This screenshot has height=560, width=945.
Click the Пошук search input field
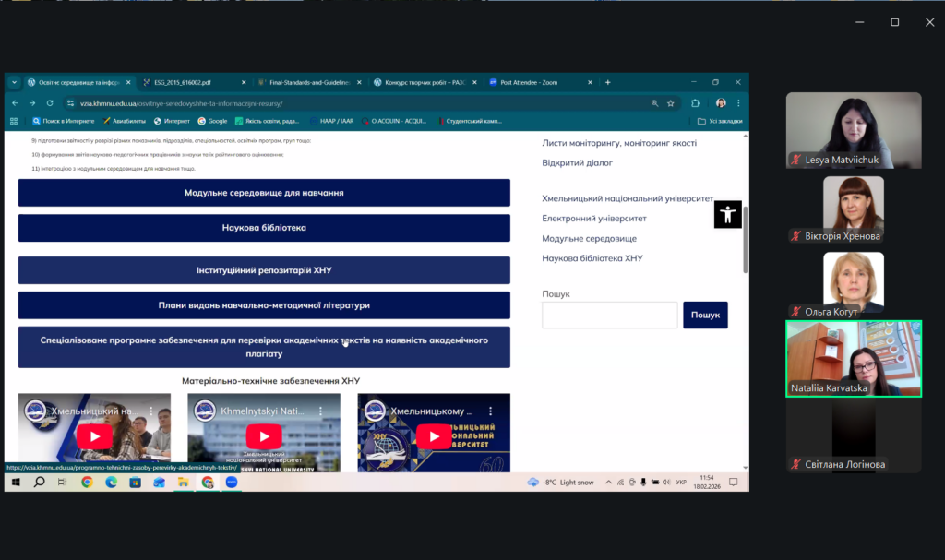coord(609,316)
